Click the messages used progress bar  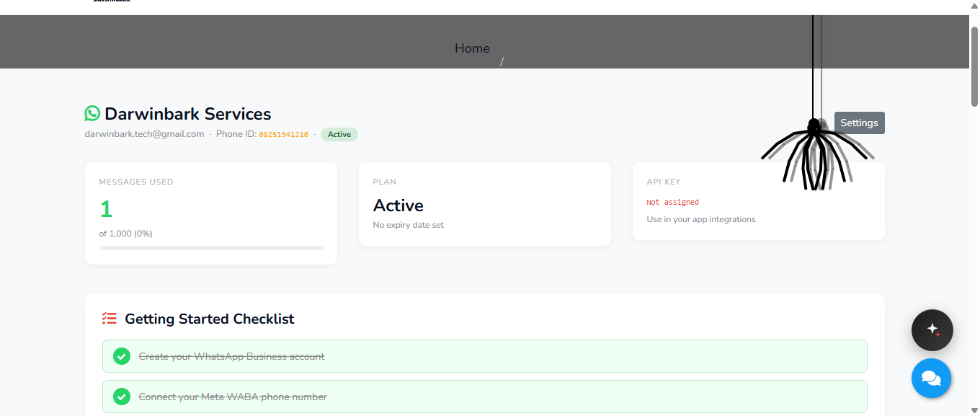point(211,248)
